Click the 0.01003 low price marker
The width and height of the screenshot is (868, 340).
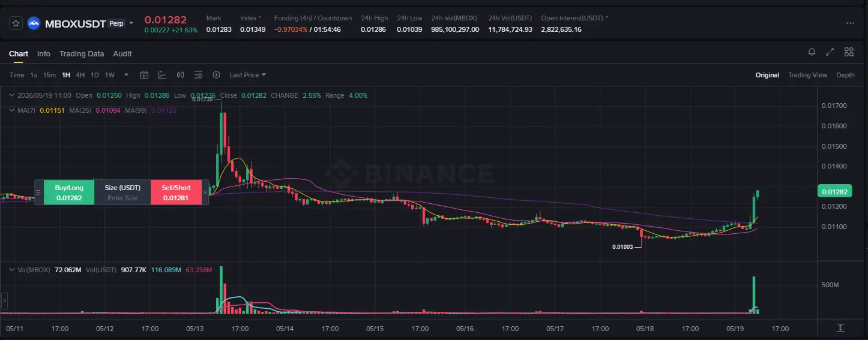[622, 246]
